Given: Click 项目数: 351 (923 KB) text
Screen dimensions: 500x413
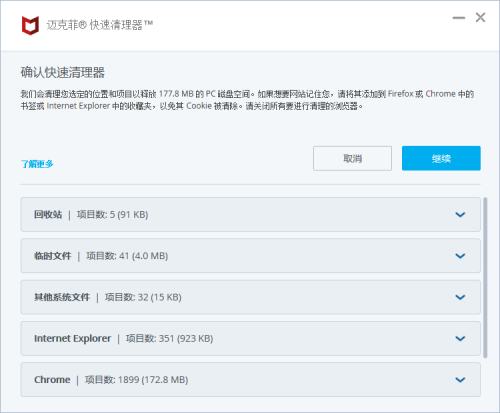Looking at the screenshot, I should tap(169, 338).
